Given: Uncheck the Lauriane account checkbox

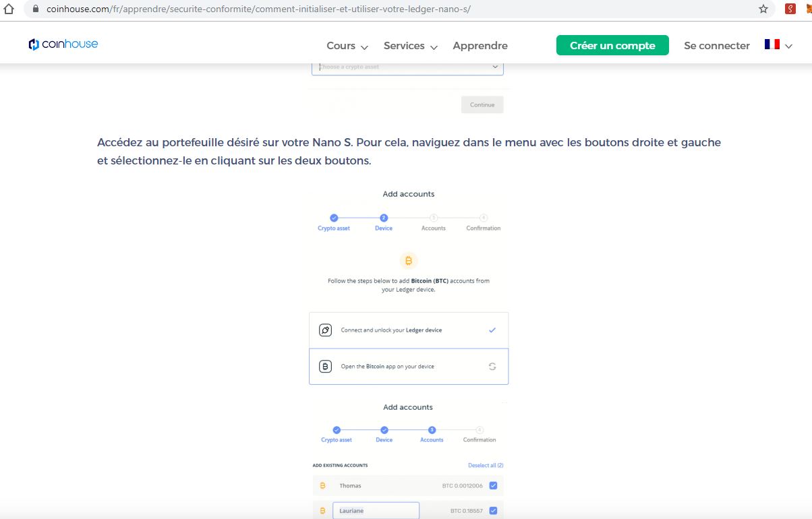Looking at the screenshot, I should [x=493, y=510].
